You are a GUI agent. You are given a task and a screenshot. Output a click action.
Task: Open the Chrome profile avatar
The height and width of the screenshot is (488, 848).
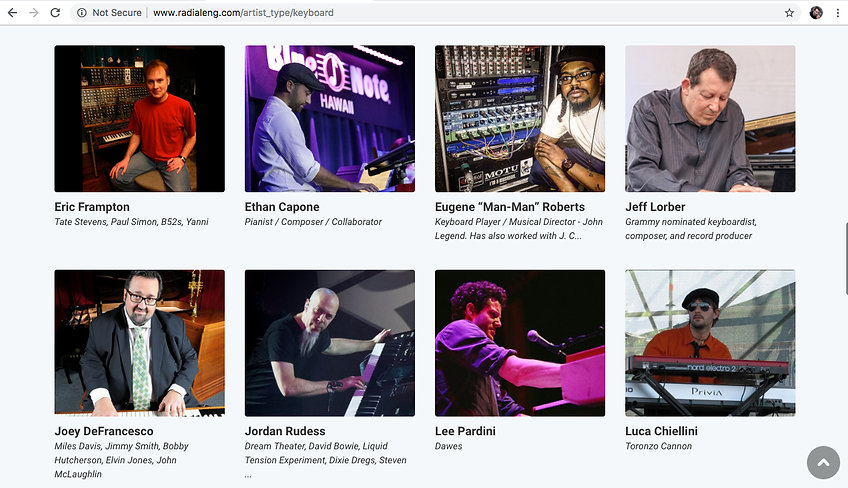(x=816, y=12)
